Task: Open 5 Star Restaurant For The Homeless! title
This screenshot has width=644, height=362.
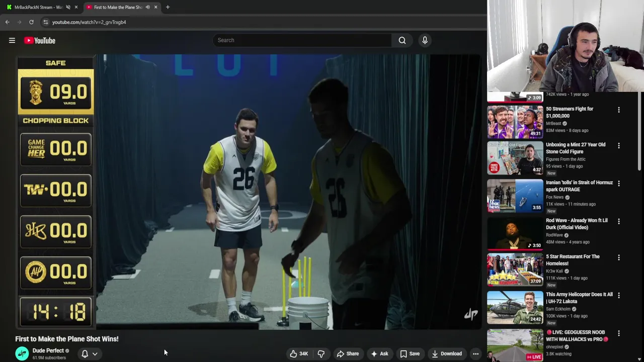Action: point(573,260)
